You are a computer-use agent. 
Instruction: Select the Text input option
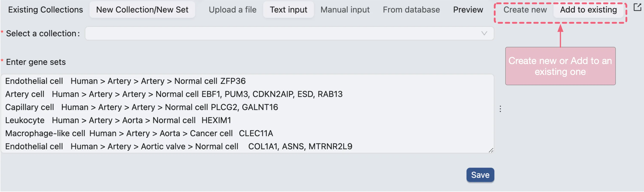point(288,9)
